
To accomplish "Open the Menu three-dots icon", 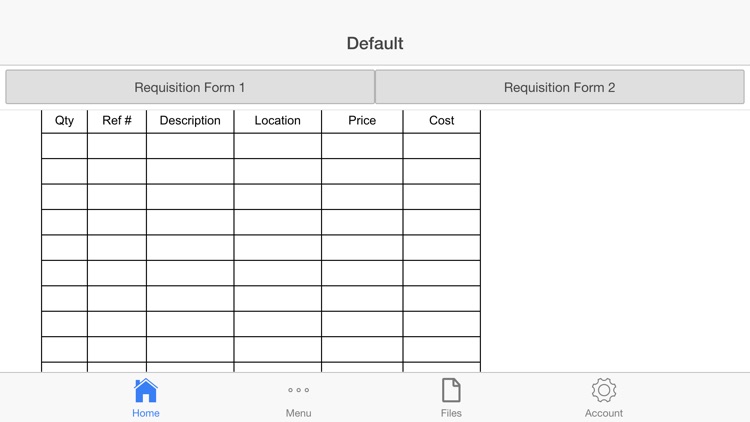I will click(x=298, y=391).
